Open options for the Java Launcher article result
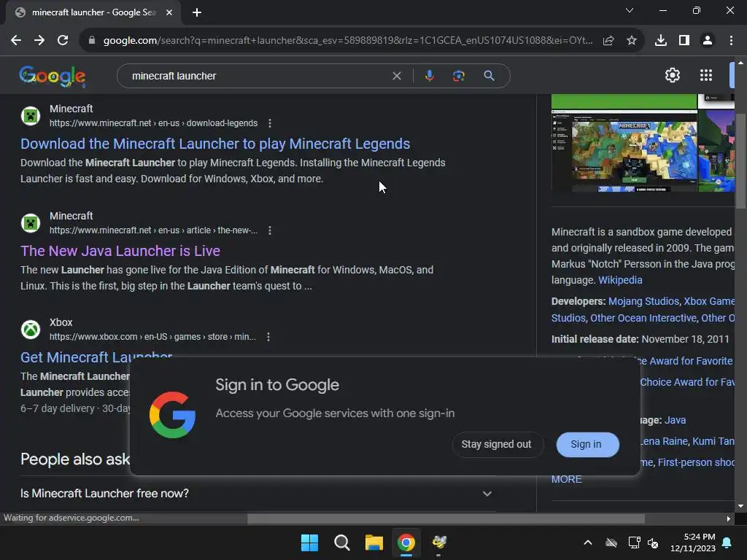 tap(270, 230)
